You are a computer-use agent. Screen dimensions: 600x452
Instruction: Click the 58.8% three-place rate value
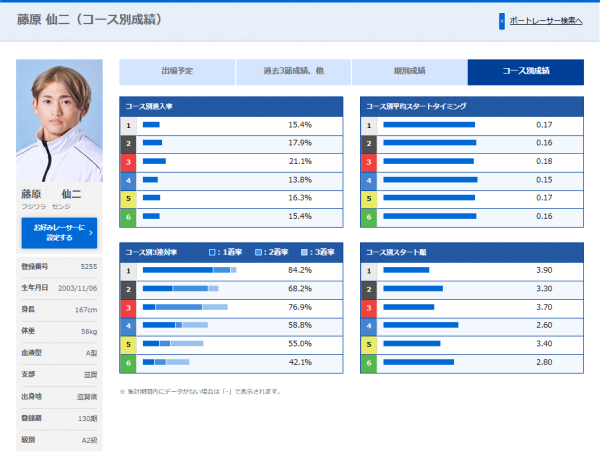pos(300,325)
